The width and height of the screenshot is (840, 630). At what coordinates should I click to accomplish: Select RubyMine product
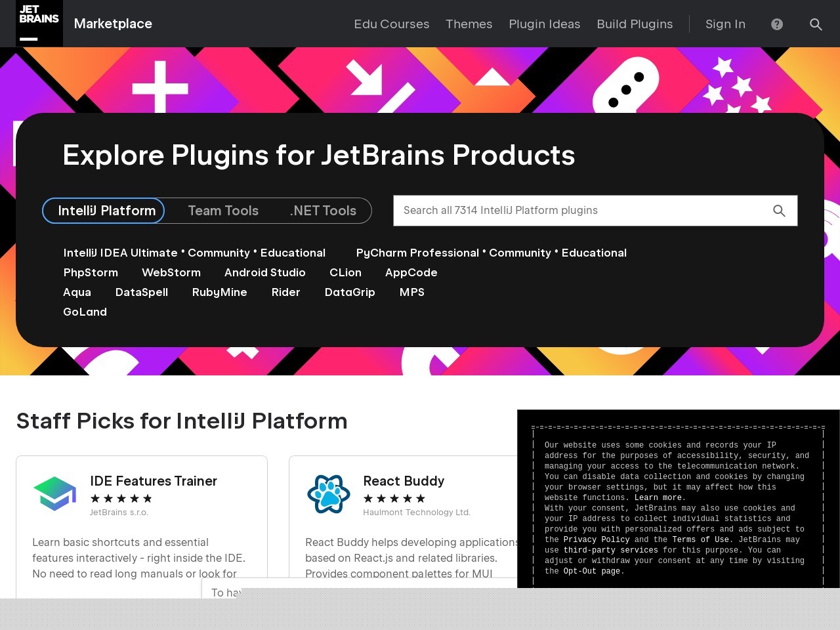219,292
